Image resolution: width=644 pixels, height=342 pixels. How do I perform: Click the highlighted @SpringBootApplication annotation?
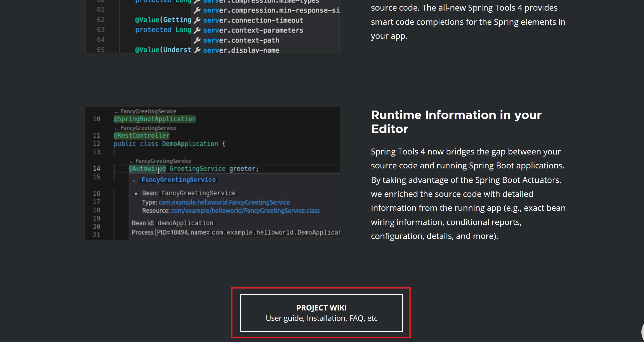(155, 119)
